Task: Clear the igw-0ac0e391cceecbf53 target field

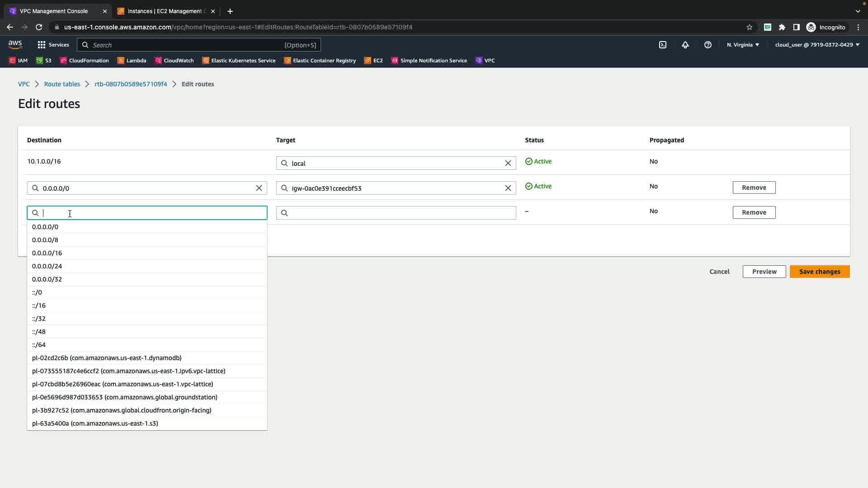Action: point(508,188)
